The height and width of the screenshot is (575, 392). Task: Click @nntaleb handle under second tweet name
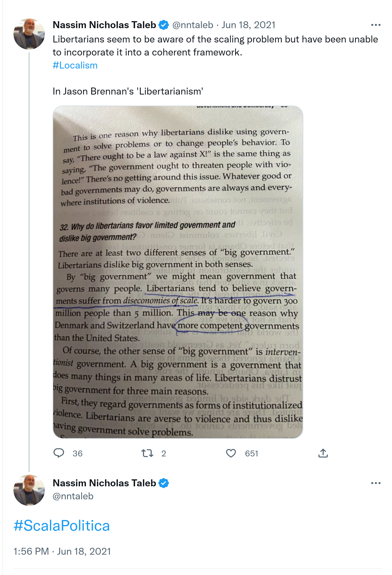[73, 496]
